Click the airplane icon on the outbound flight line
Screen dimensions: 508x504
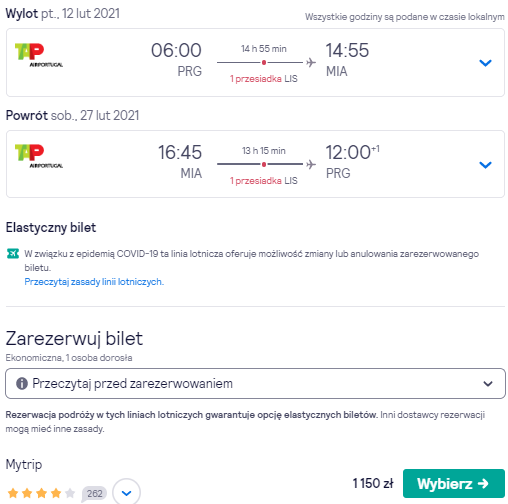coord(311,62)
